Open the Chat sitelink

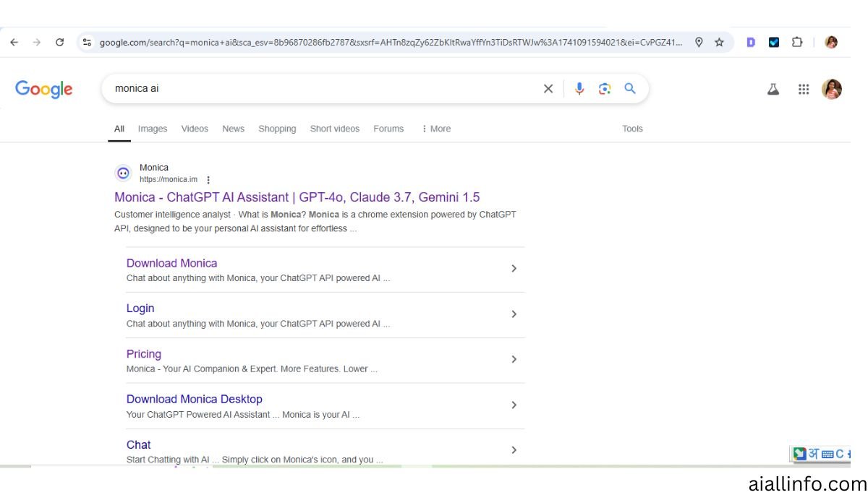138,444
